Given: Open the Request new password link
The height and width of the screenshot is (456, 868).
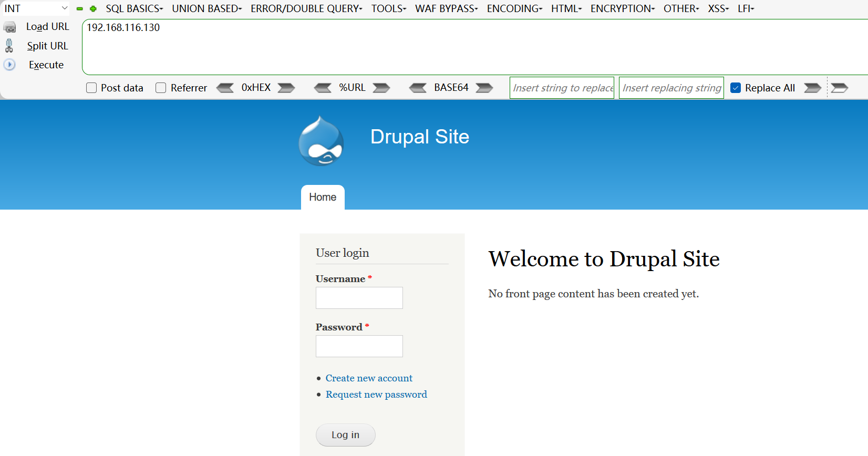Looking at the screenshot, I should (376, 395).
